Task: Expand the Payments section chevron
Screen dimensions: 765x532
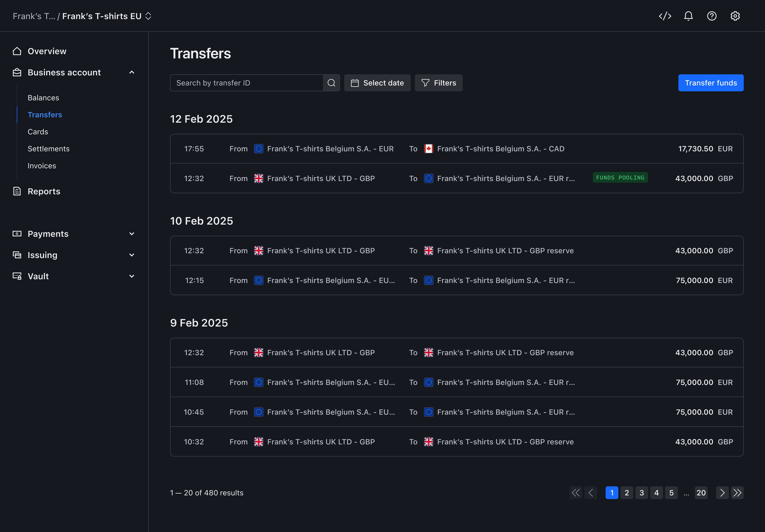Action: click(x=131, y=234)
